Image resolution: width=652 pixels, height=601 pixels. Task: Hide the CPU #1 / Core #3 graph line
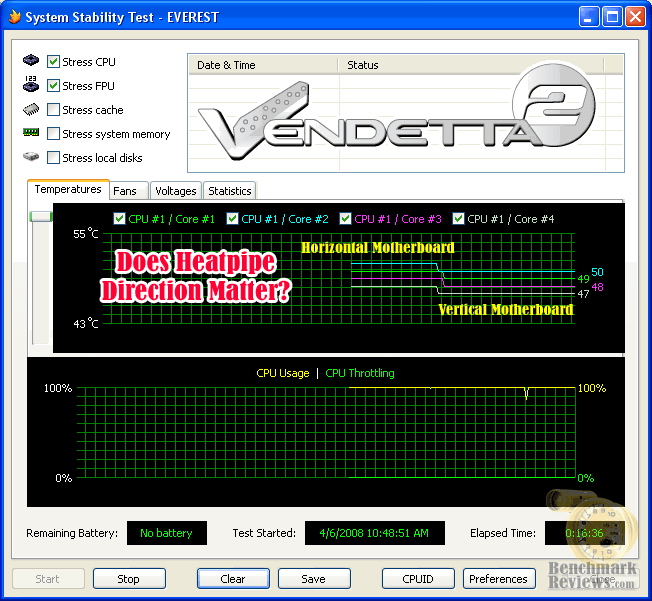tap(345, 218)
